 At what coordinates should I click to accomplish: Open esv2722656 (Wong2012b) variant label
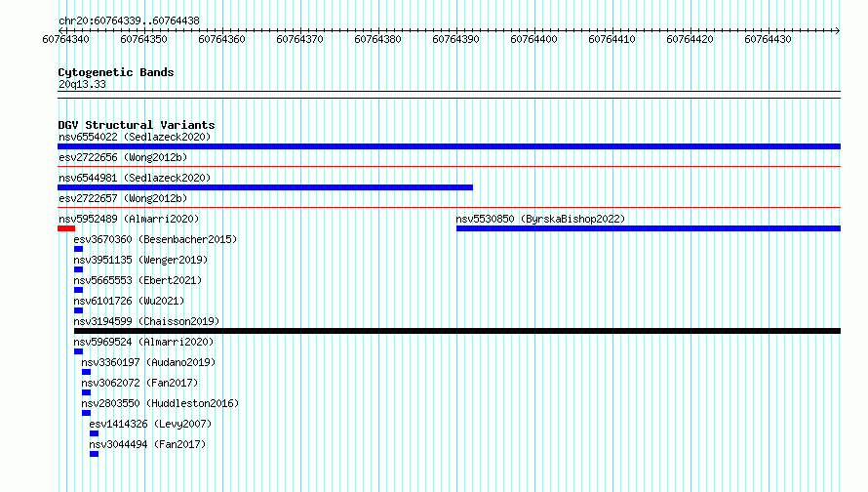point(123,157)
